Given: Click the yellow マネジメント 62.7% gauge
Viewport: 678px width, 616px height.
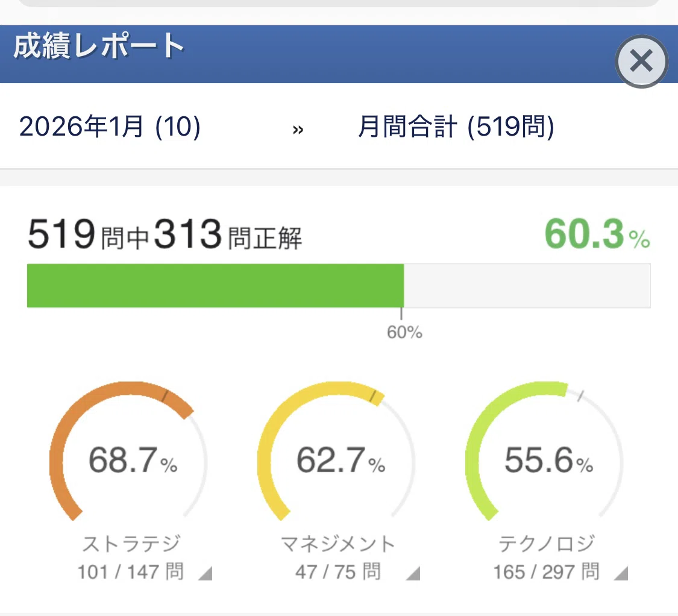Looking at the screenshot, I should pos(336,453).
